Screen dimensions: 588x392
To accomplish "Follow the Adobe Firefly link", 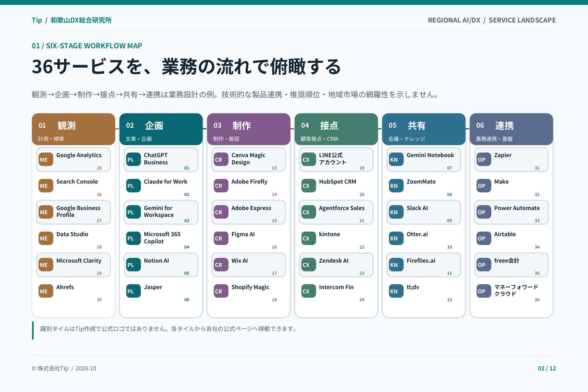I will coord(249,182).
